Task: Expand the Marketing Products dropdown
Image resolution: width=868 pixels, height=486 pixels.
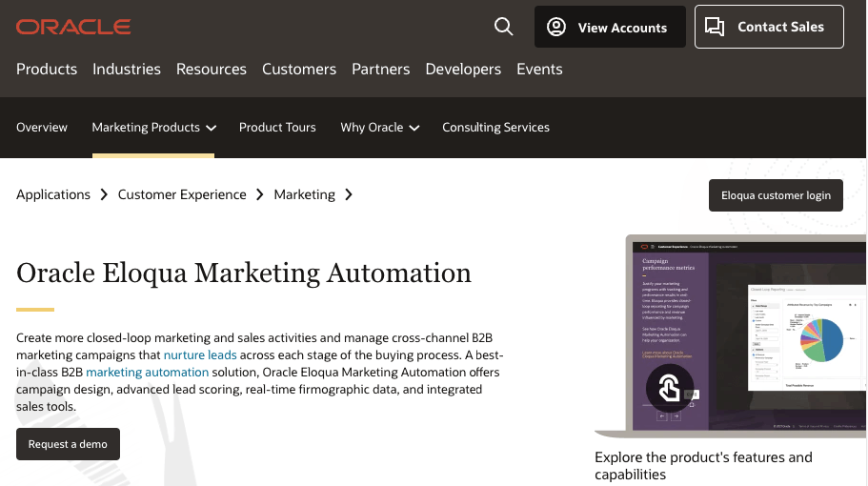Action: coord(153,128)
